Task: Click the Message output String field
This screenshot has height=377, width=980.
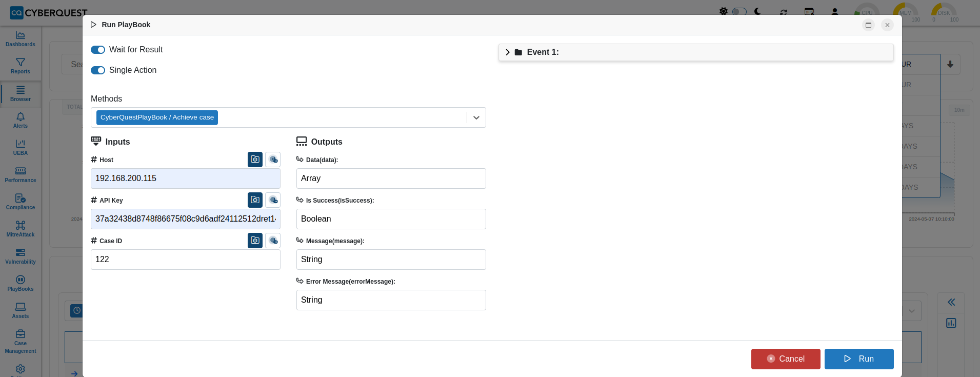Action: [x=391, y=260]
